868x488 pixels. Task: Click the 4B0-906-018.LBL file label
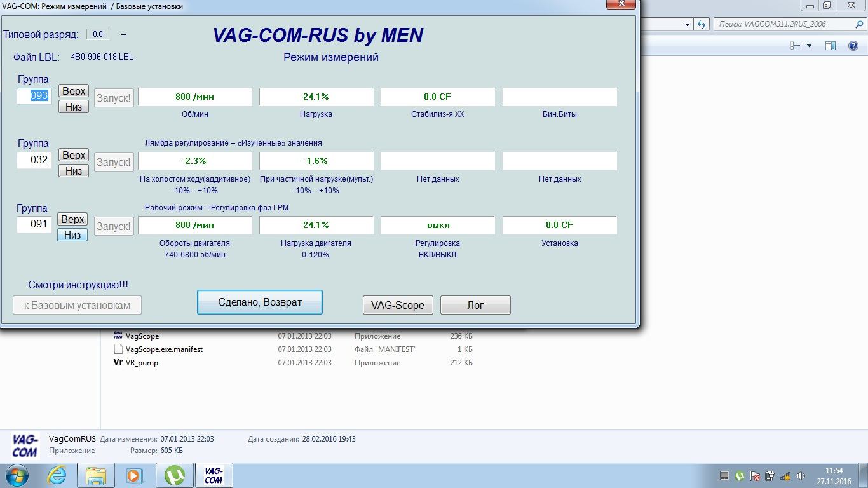102,57
